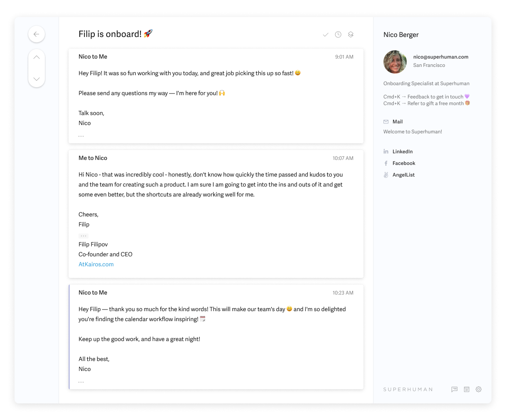Image resolution: width=506 pixels, height=420 pixels.
Task: Jump to previous conversation with up chevron
Action: pos(37,57)
